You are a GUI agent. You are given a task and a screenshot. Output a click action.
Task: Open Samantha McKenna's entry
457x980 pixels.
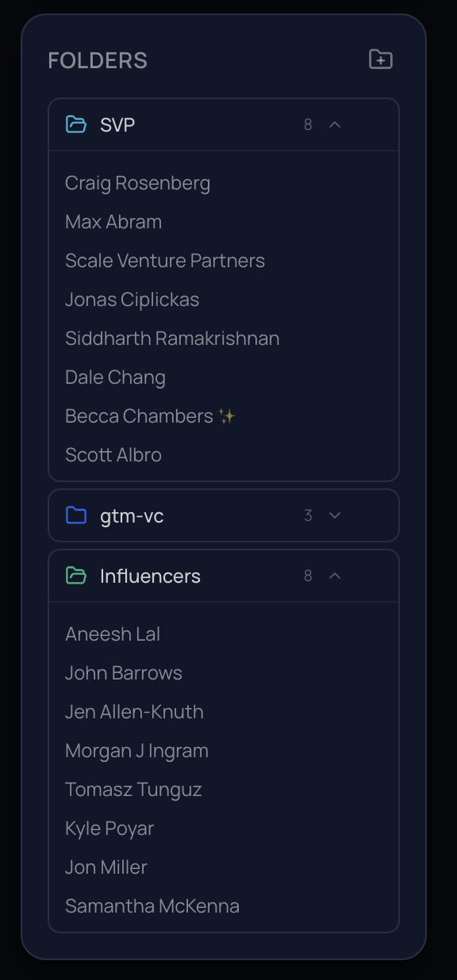tap(152, 905)
